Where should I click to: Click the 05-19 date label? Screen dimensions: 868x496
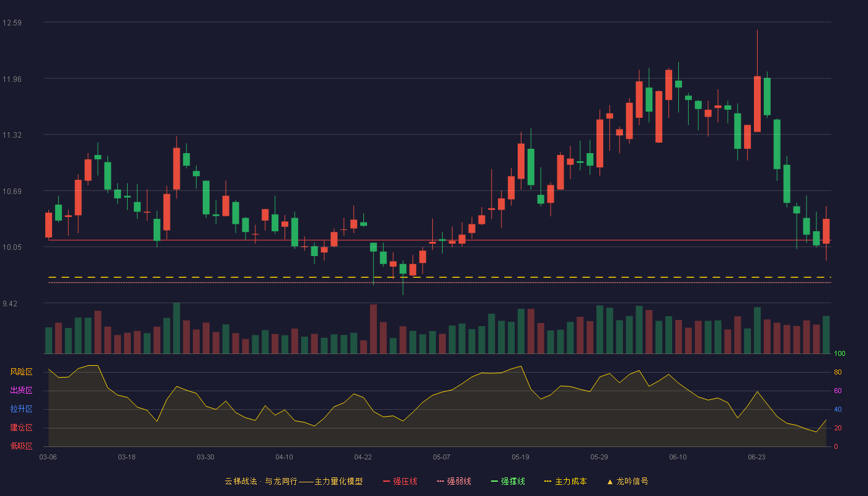pyautogui.click(x=520, y=457)
